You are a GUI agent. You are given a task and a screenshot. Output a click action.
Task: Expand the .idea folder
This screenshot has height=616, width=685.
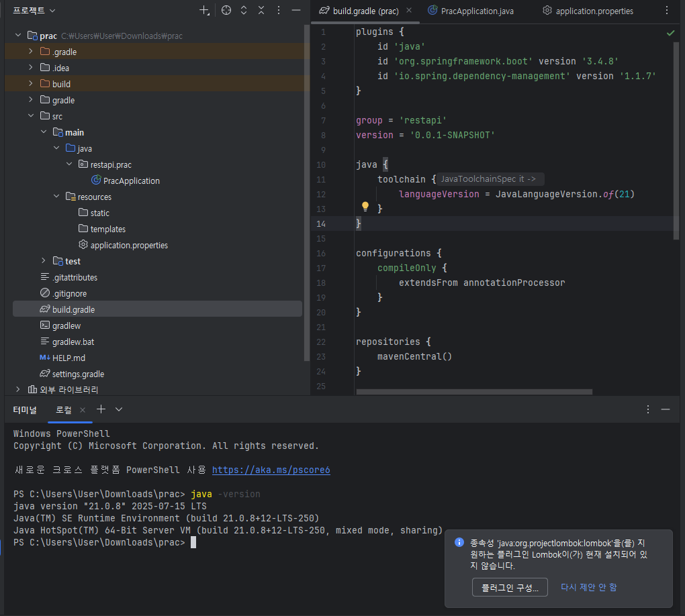[31, 68]
